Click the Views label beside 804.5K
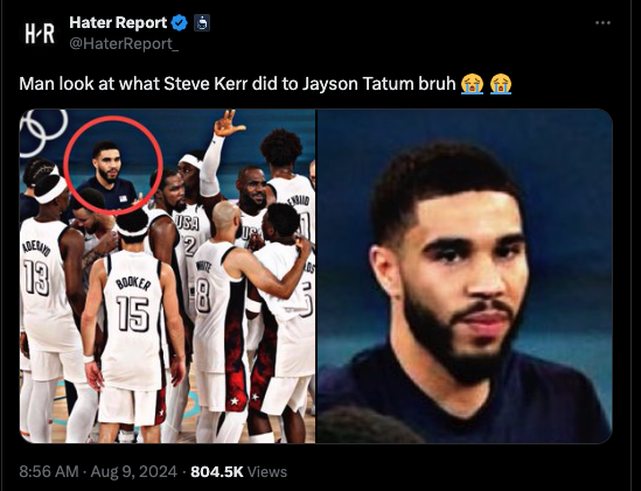This screenshot has height=491, width=641. click(x=267, y=472)
